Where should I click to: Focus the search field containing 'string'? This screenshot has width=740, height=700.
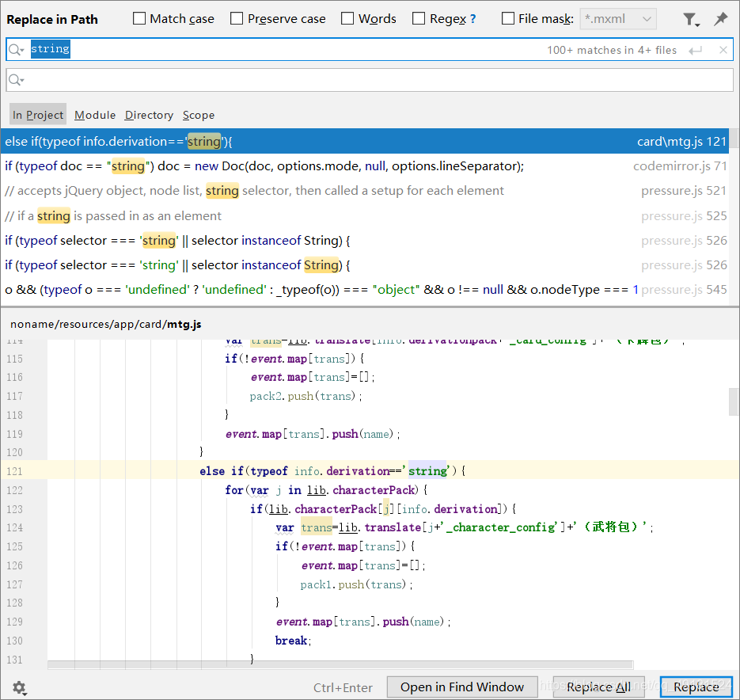coord(370,49)
